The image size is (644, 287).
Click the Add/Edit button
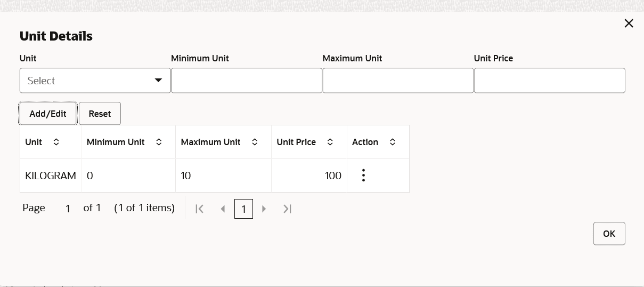(x=48, y=114)
